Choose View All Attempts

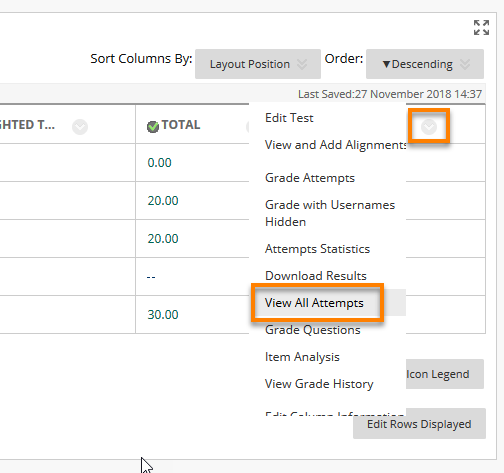(x=314, y=303)
